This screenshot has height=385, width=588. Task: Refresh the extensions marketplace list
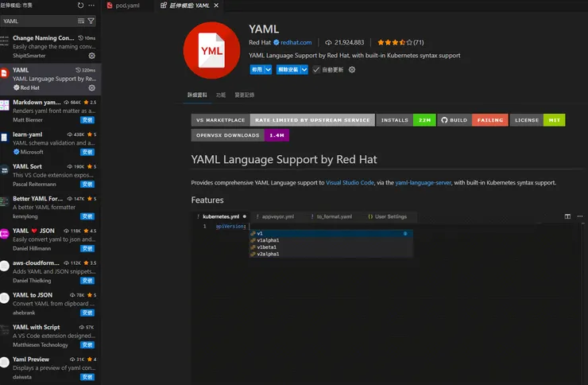tap(80, 6)
